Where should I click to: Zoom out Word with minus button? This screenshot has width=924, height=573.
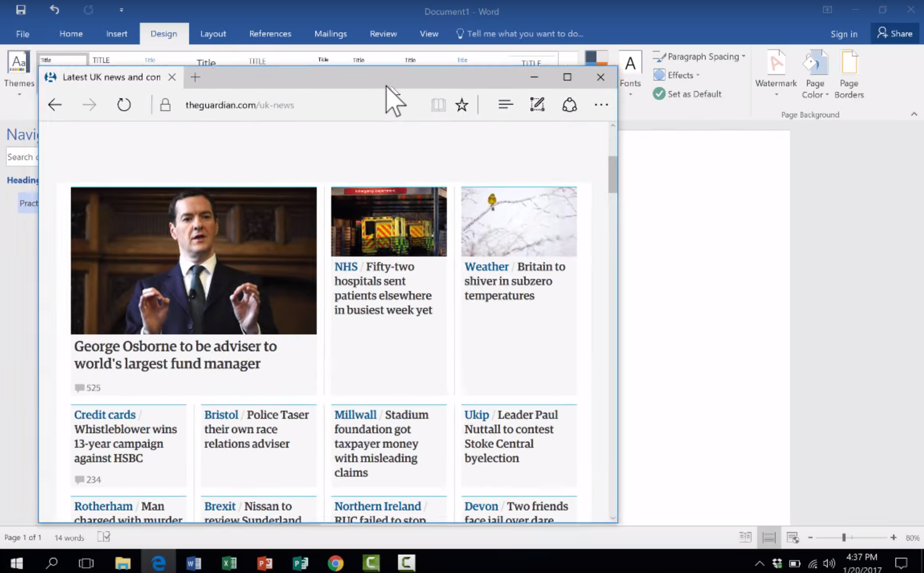[x=810, y=537]
